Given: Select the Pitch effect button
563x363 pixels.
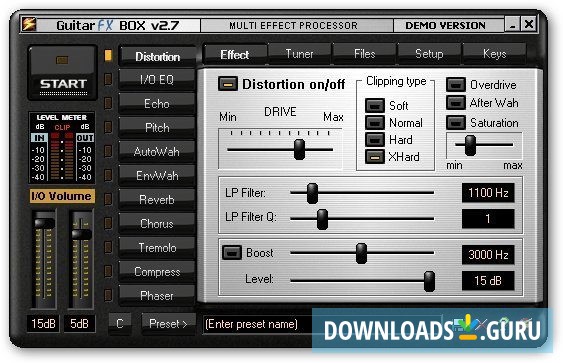Looking at the screenshot, I should click(157, 127).
